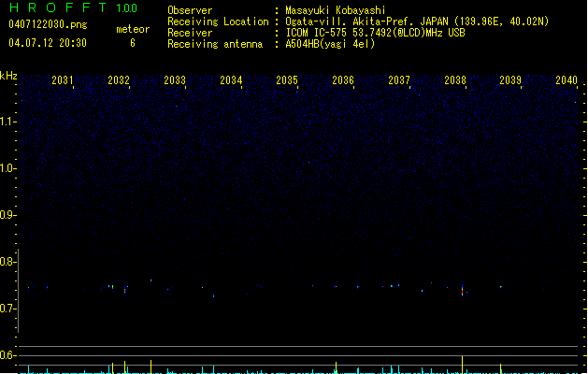Click the 2038 time axis marker
Viewport: 588px width, 374px height.
455,79
